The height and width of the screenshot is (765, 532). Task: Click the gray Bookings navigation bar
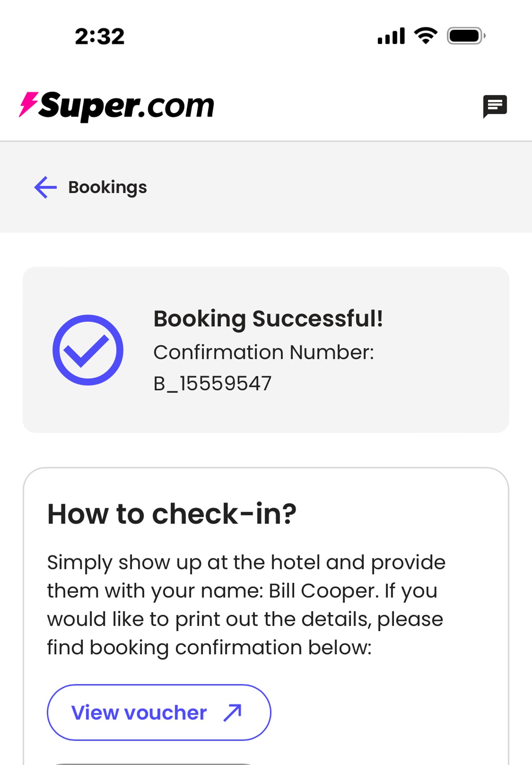click(x=315, y=187)
